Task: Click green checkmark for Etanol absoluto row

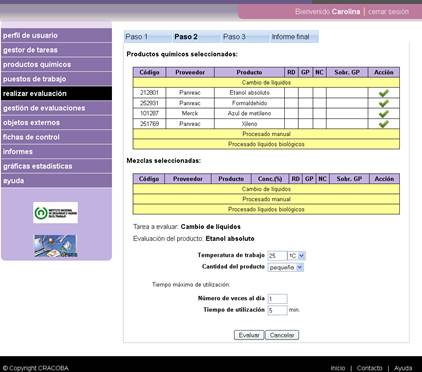Action: coord(384,93)
